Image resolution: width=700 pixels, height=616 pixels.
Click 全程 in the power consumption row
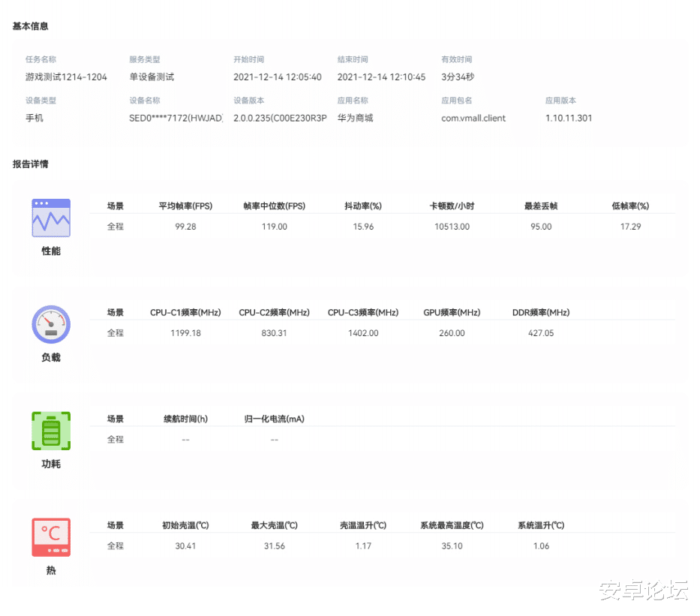[x=116, y=439]
